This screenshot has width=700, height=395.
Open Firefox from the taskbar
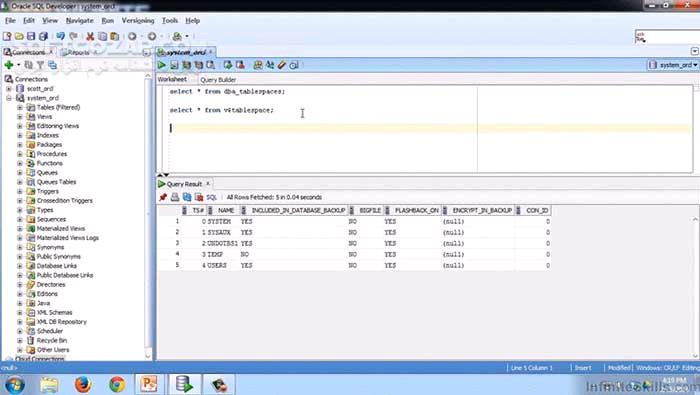(83, 385)
